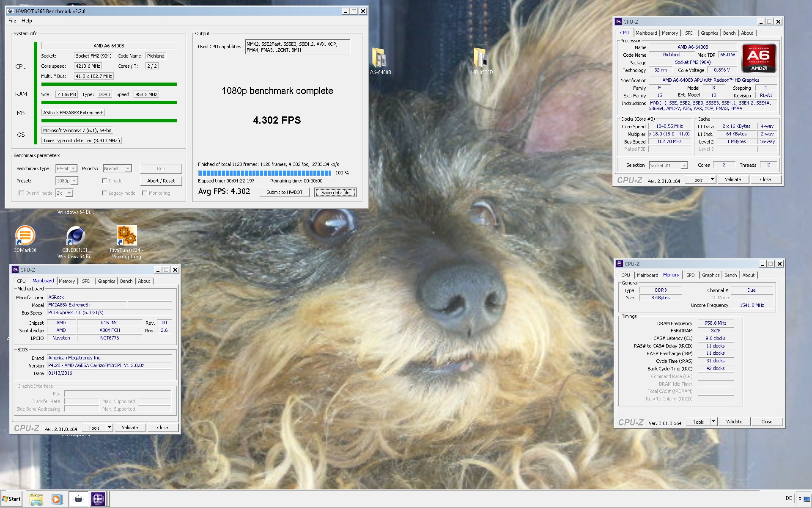Click Tools button in Memory CPU-Z window
Screen dimensions: 812x508
pos(698,422)
